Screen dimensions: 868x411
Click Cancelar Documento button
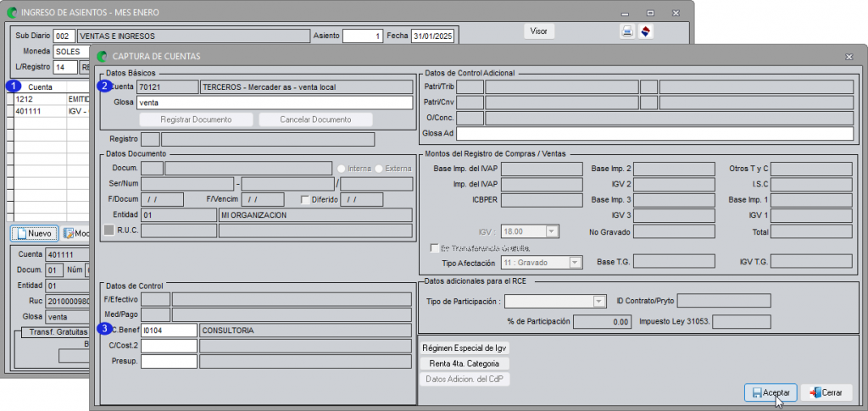pos(315,119)
